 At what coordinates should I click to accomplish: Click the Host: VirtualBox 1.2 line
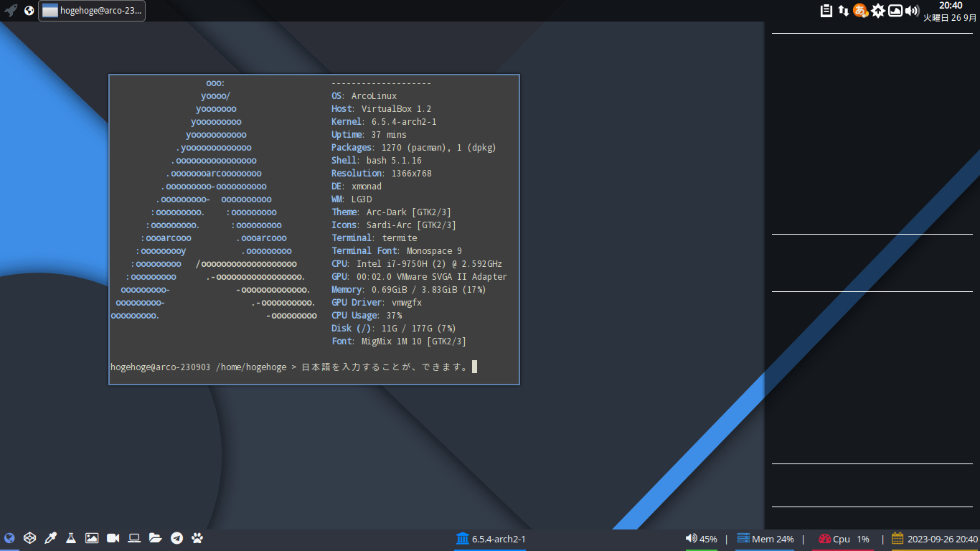tap(381, 109)
